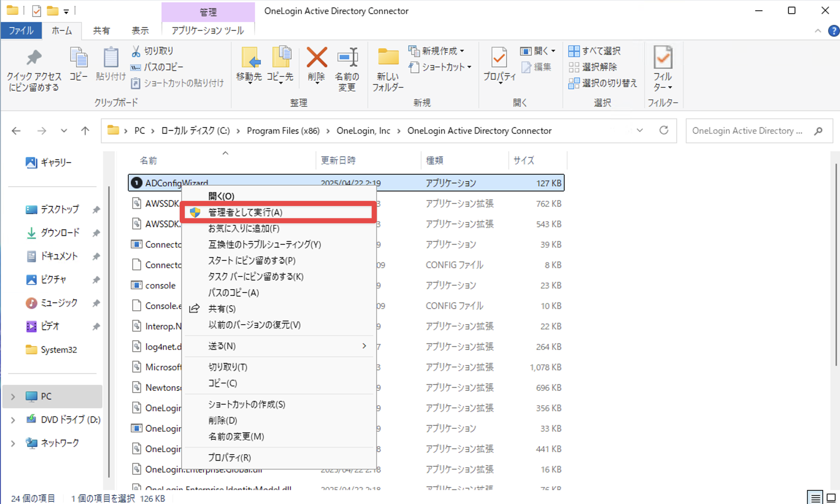Click the search box in Explorer
This screenshot has height=504, width=840.
tap(759, 131)
